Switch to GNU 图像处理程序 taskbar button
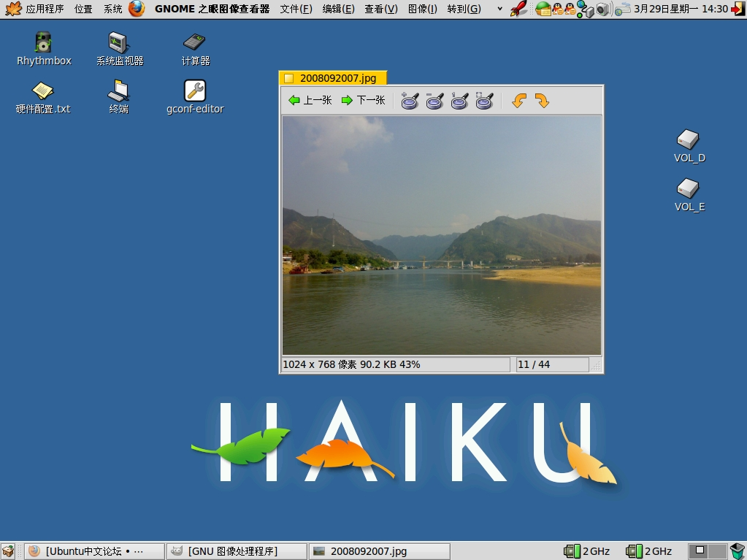 tap(237, 551)
